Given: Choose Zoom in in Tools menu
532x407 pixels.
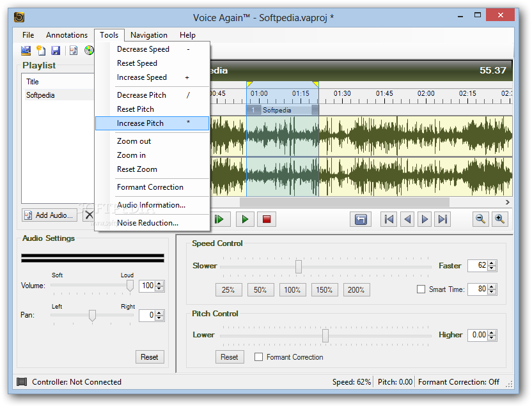Looking at the screenshot, I should tap(152, 155).
